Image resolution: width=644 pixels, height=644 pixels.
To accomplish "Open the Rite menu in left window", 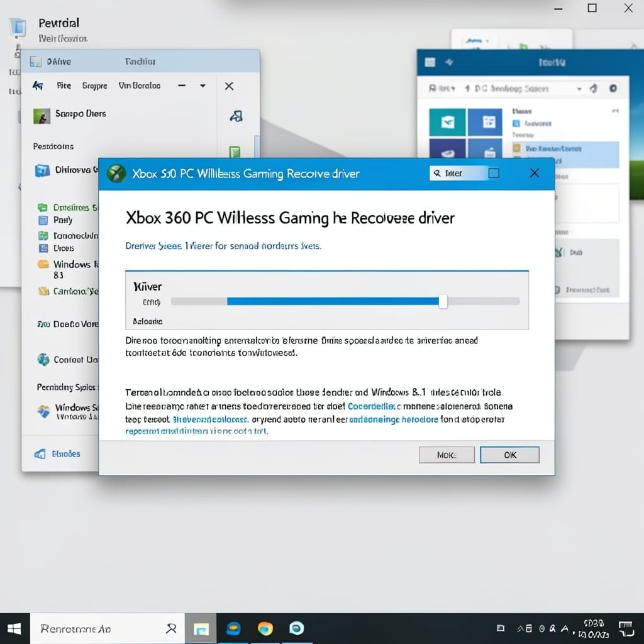I will tap(64, 86).
